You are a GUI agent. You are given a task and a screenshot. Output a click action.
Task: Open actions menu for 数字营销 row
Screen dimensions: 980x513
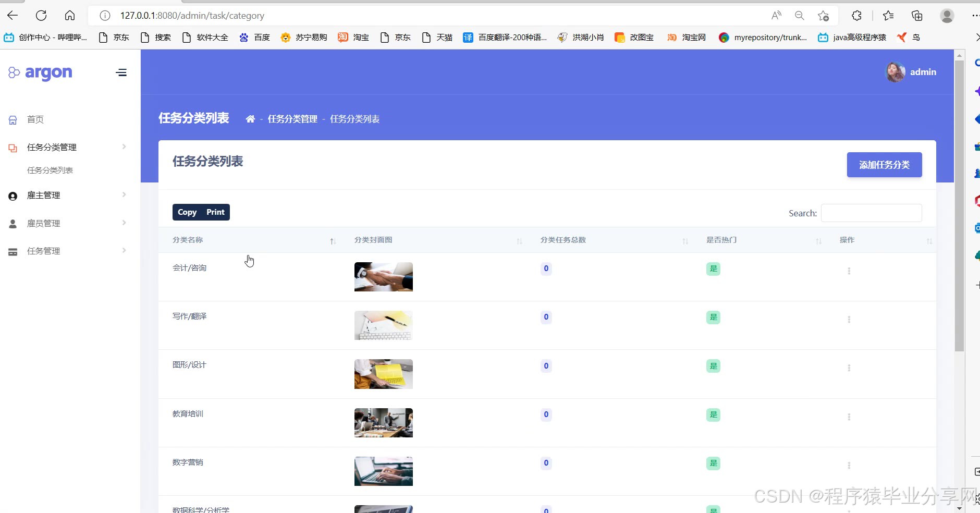(849, 466)
